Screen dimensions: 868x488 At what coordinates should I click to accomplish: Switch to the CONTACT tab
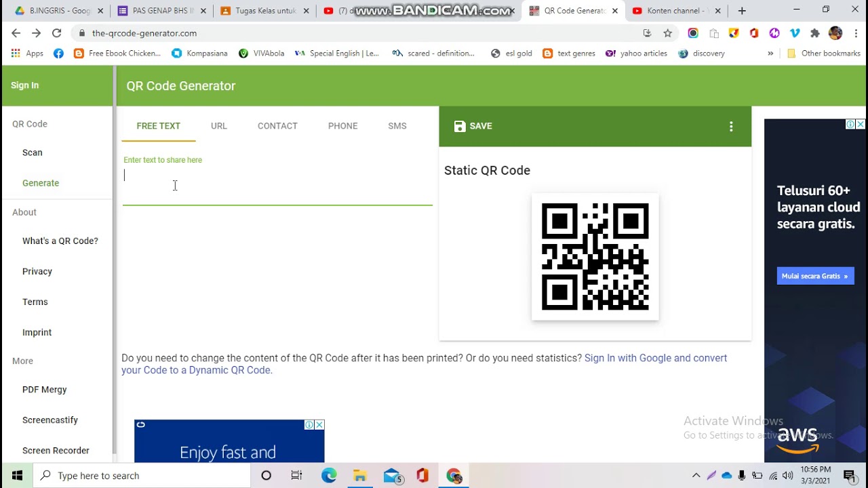(x=277, y=126)
